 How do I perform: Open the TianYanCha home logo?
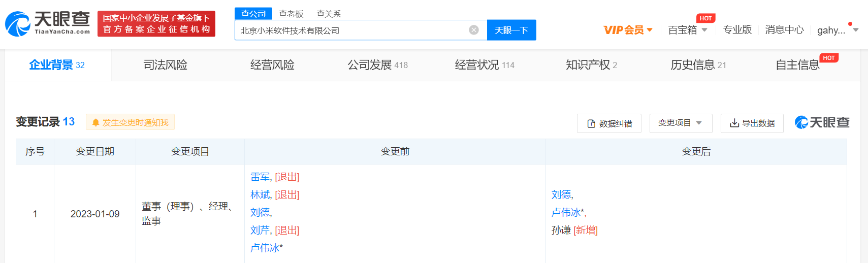[48, 24]
